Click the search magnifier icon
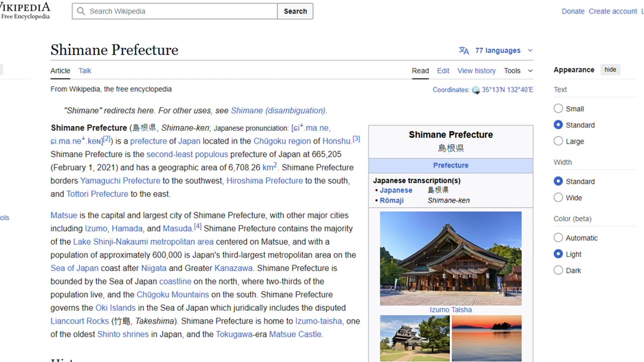This screenshot has height=362, width=644. click(81, 11)
